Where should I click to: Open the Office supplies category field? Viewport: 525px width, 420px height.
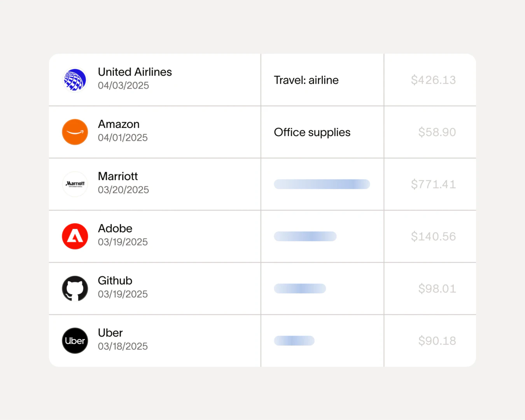pos(312,132)
